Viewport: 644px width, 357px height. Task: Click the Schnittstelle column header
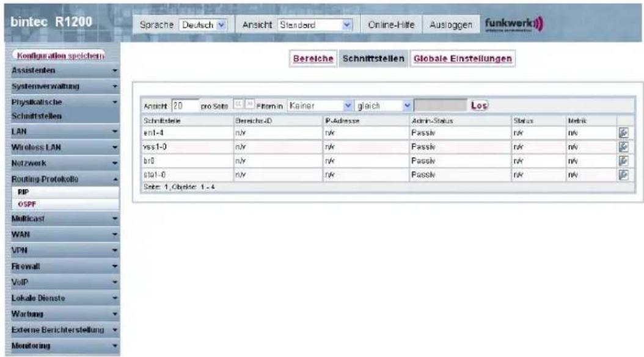[x=163, y=121]
